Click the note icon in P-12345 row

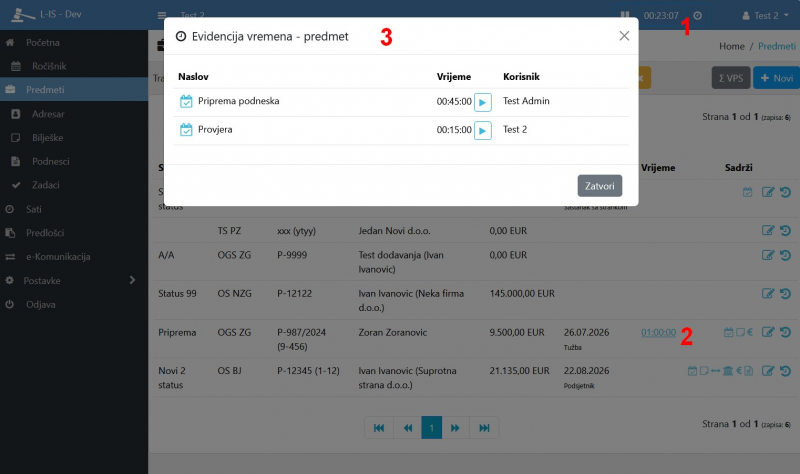tap(704, 371)
